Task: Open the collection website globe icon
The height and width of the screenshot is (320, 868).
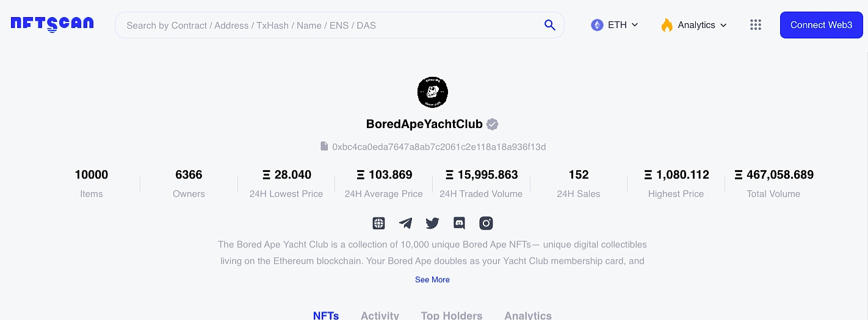Action: (x=378, y=223)
